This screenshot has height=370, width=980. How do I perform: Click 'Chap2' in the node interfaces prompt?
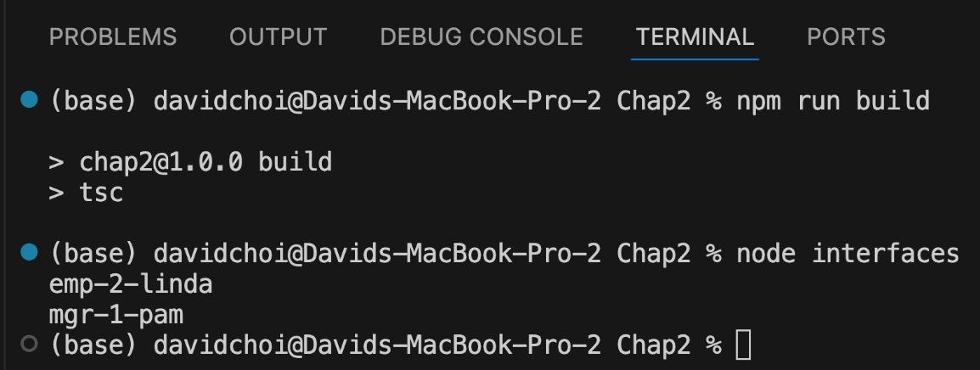pos(654,253)
